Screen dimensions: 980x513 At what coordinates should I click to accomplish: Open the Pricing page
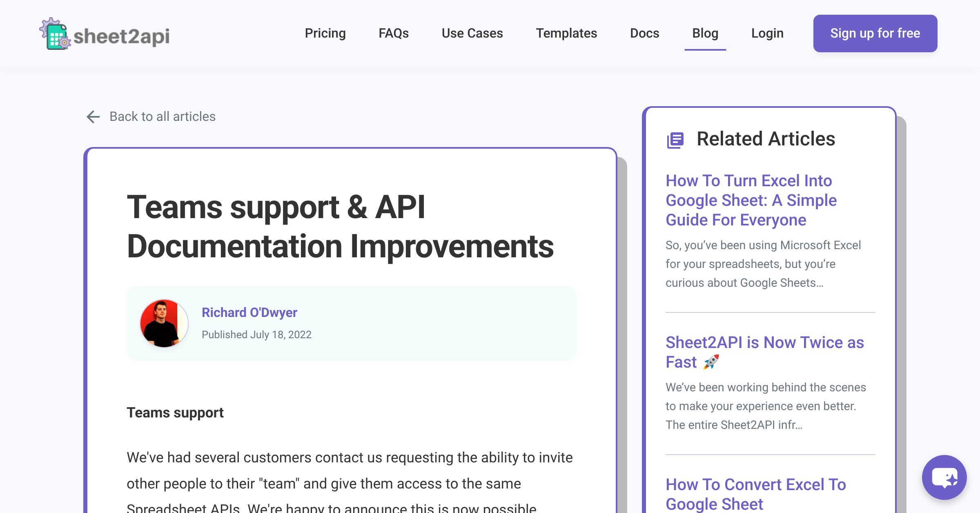point(325,33)
